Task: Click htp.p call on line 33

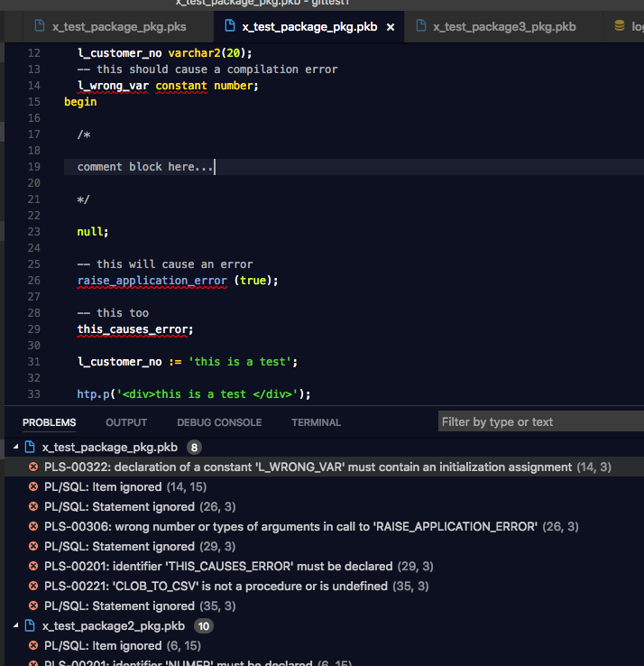Action: (194, 394)
